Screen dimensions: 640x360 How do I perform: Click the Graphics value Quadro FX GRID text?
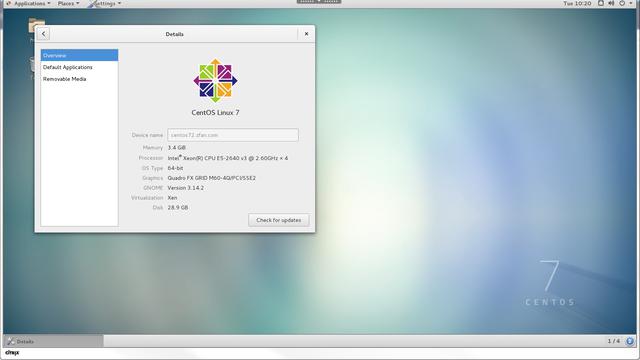(211, 178)
